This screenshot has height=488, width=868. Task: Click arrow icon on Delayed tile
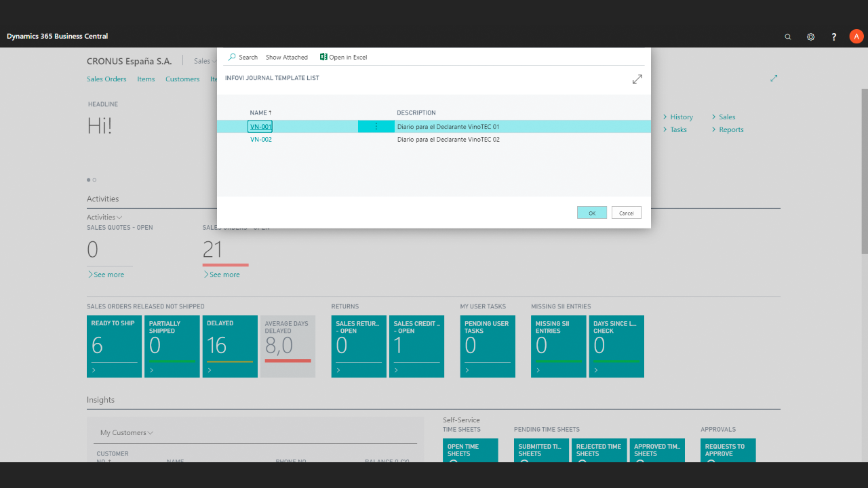(209, 371)
